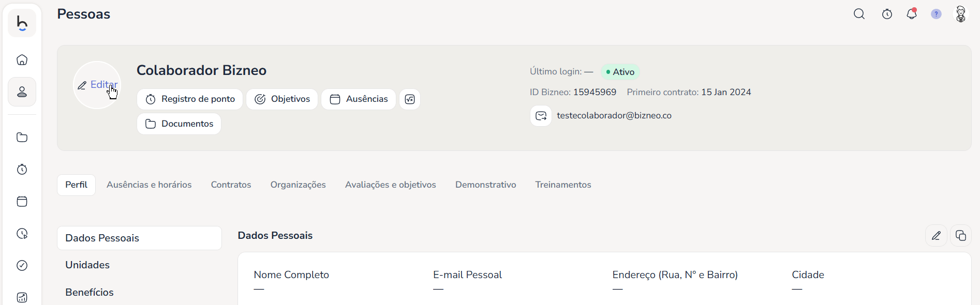Open the user avatar menu
980x305 pixels.
click(x=961, y=14)
